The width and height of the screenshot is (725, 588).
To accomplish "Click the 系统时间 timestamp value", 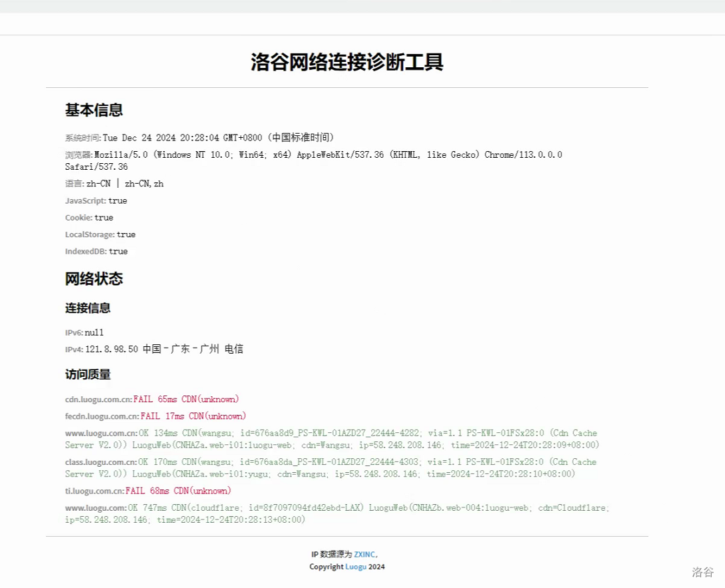I will click(x=217, y=138).
